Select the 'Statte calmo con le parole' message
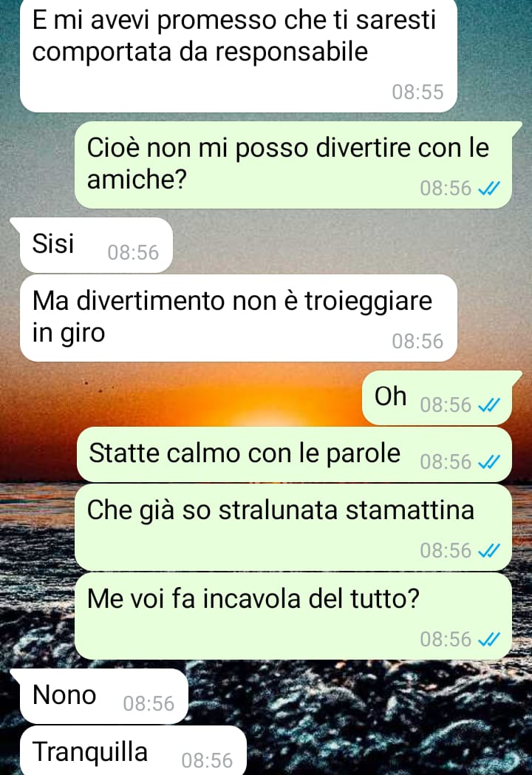This screenshot has width=532, height=775. click(x=294, y=454)
